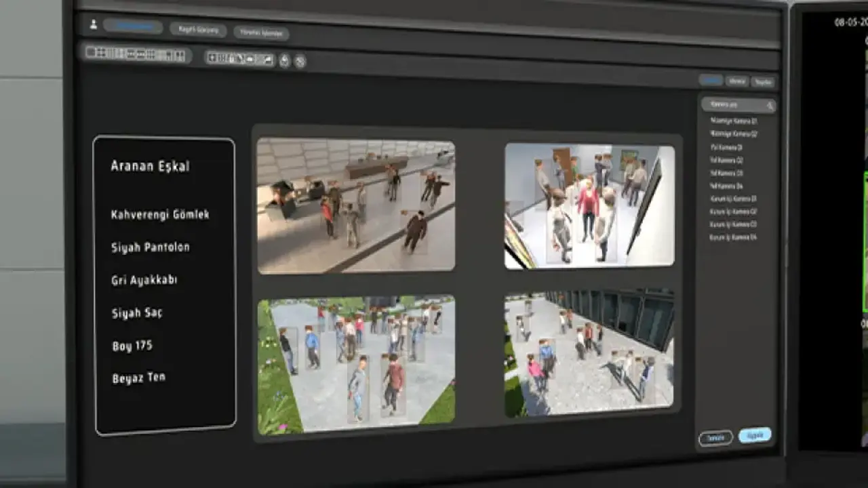Click the blue Uygula button
868x488 pixels.
[x=755, y=435]
